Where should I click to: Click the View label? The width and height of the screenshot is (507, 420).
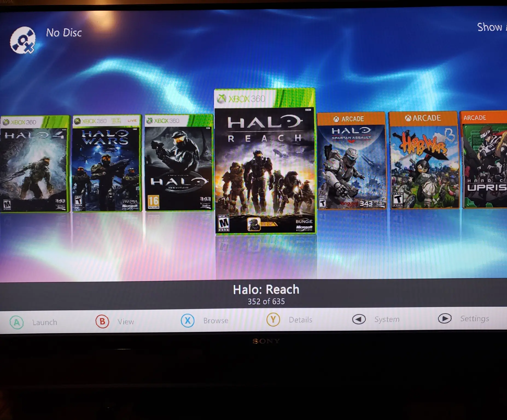pos(126,322)
